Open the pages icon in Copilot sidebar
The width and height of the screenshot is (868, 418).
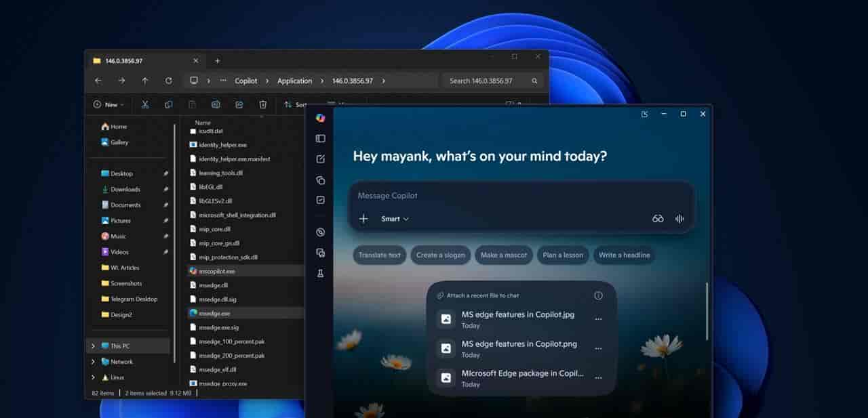coord(321,180)
